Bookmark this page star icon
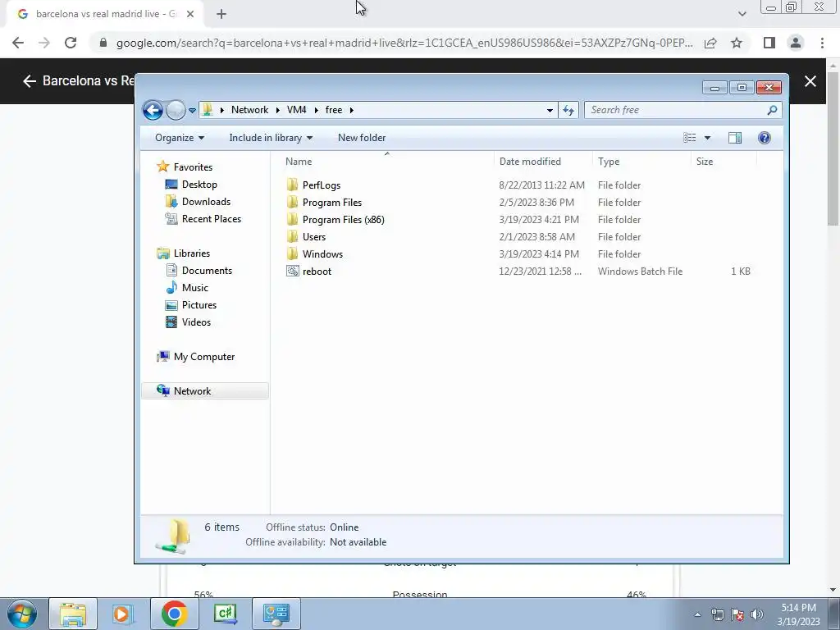Viewport: 840px width, 630px height. [x=737, y=43]
